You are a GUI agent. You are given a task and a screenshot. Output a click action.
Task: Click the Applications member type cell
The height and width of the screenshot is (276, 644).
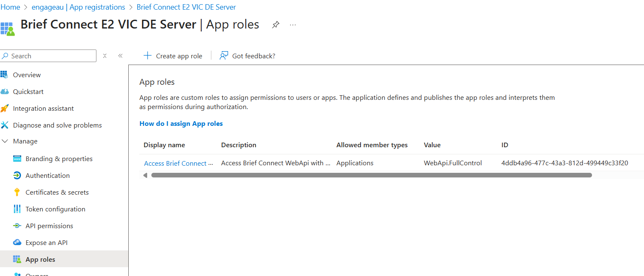[x=355, y=163]
